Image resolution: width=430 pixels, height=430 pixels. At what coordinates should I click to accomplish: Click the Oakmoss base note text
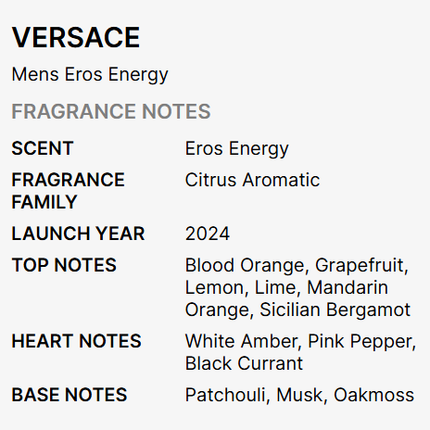(x=374, y=395)
